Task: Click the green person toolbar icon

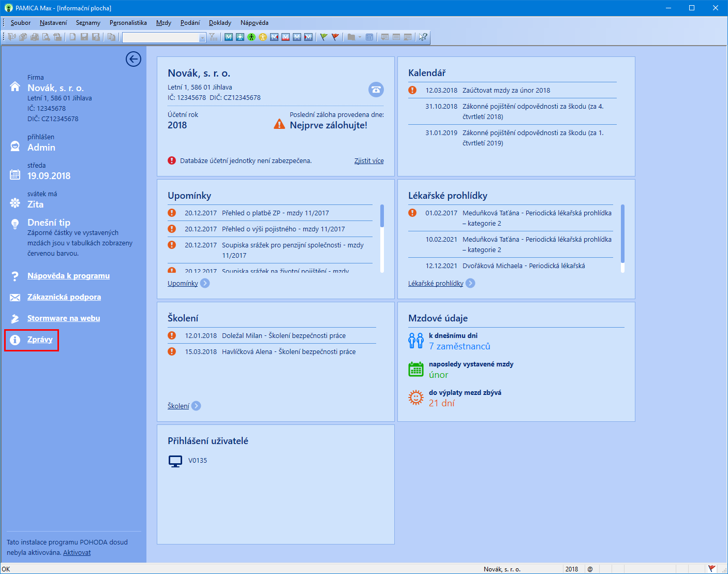Action: pos(251,37)
